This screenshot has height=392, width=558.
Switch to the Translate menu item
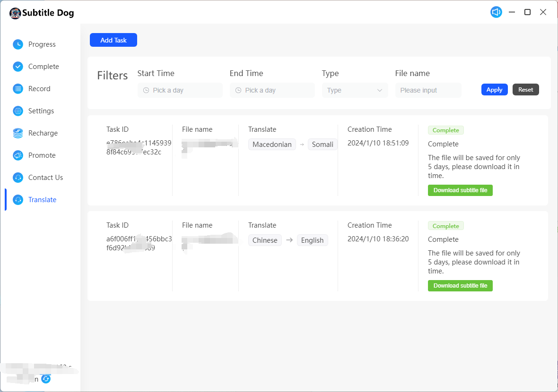click(x=42, y=200)
